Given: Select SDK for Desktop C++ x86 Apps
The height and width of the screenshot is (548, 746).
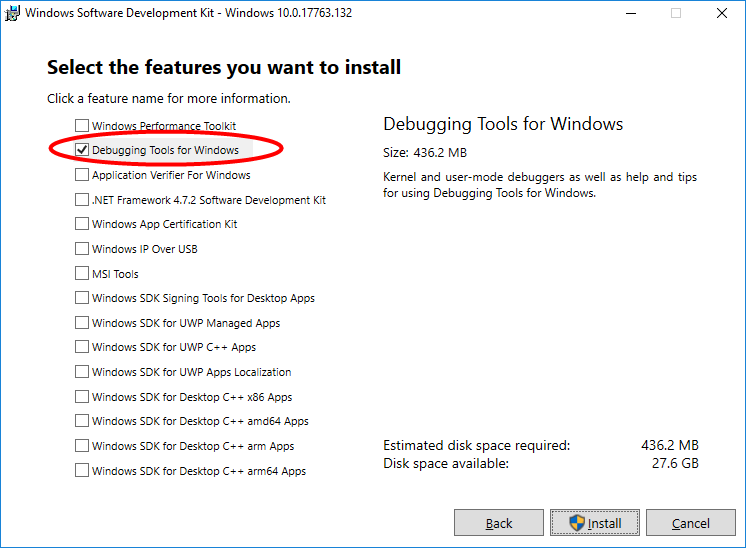Looking at the screenshot, I should (82, 397).
